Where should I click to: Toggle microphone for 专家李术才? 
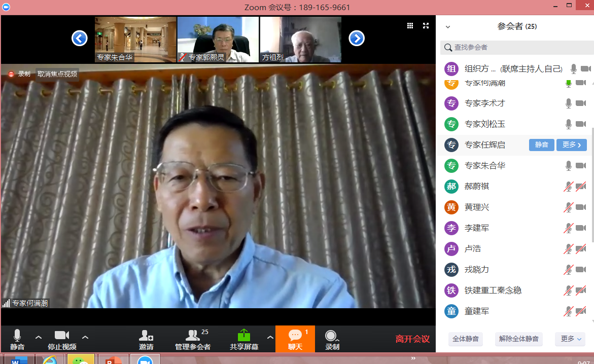pos(569,103)
